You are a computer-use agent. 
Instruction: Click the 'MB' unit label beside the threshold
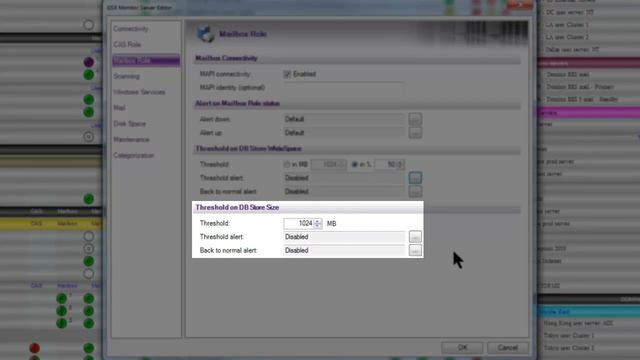pyautogui.click(x=331, y=224)
